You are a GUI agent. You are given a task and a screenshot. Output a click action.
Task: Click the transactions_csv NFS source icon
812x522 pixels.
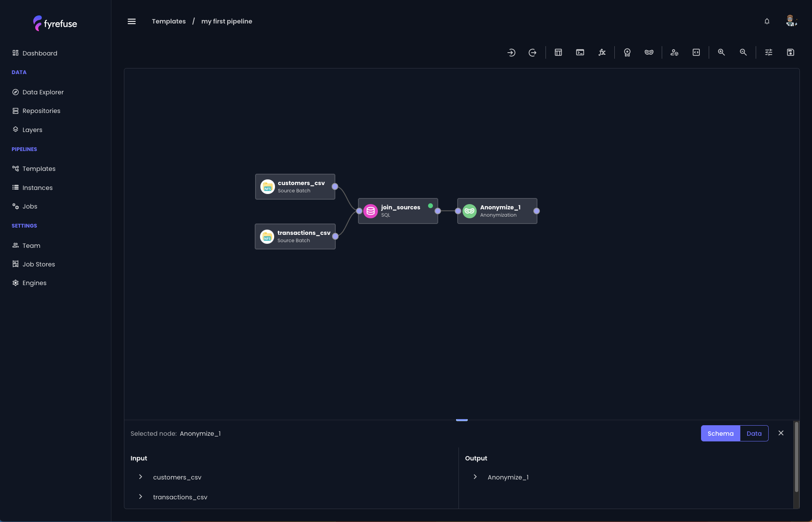pyautogui.click(x=267, y=236)
